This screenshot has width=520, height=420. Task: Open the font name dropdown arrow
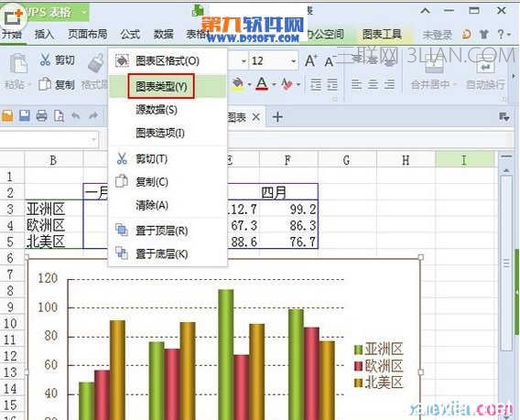coord(244,61)
